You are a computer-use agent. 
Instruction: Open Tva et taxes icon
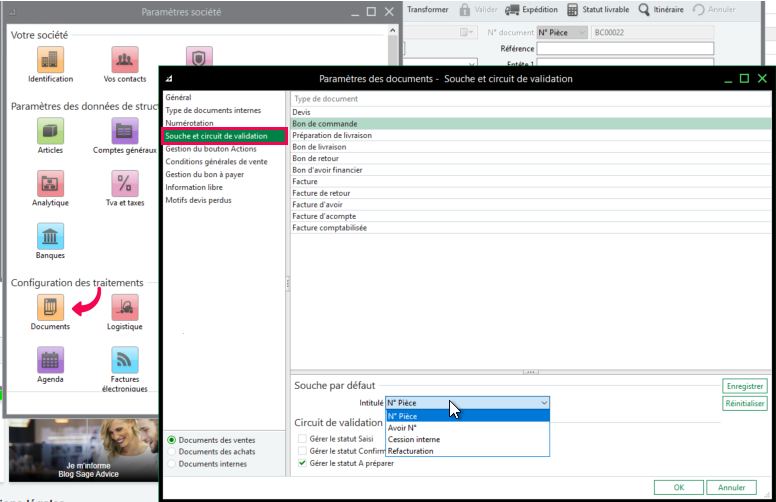[124, 184]
